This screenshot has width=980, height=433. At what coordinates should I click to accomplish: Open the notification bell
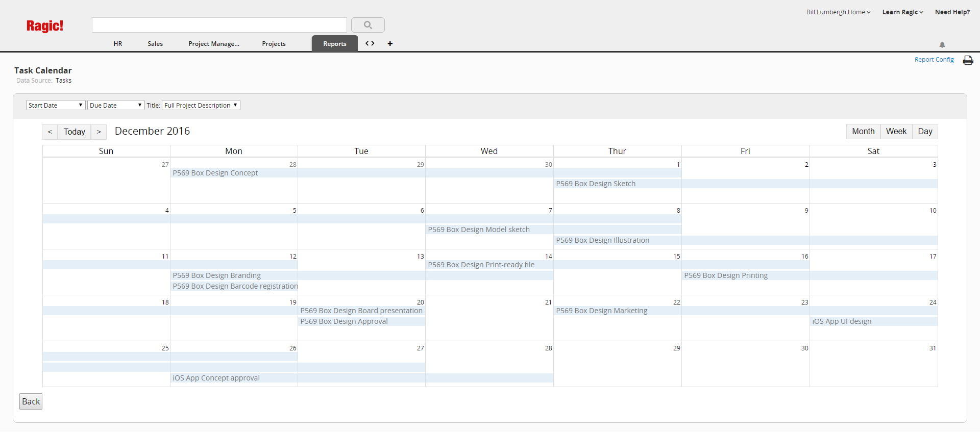[x=942, y=45]
